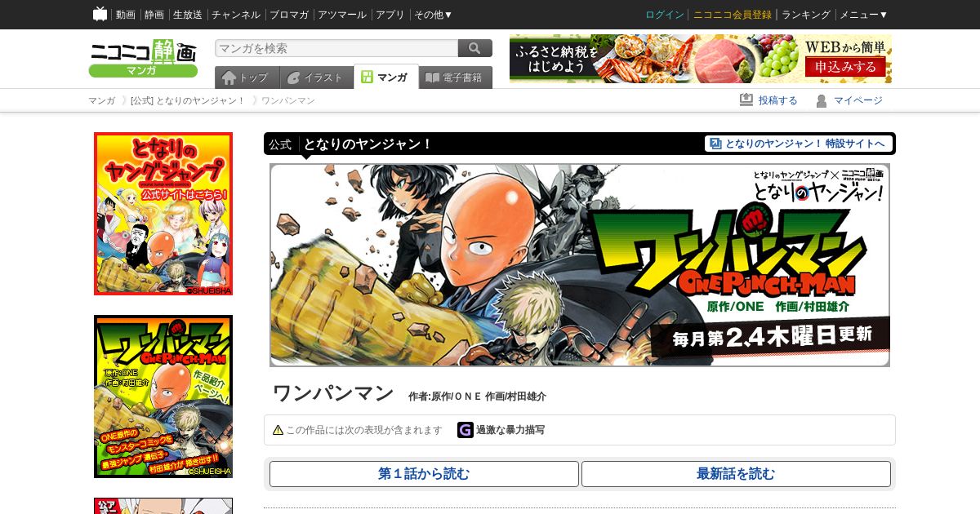Click マンガ breadcrumb link
Viewport: 980px width, 514px height.
101,100
